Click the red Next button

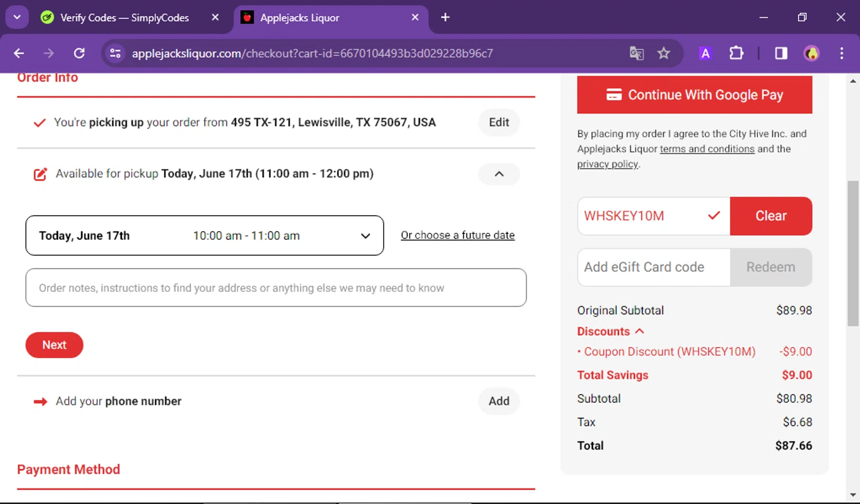[x=54, y=345]
